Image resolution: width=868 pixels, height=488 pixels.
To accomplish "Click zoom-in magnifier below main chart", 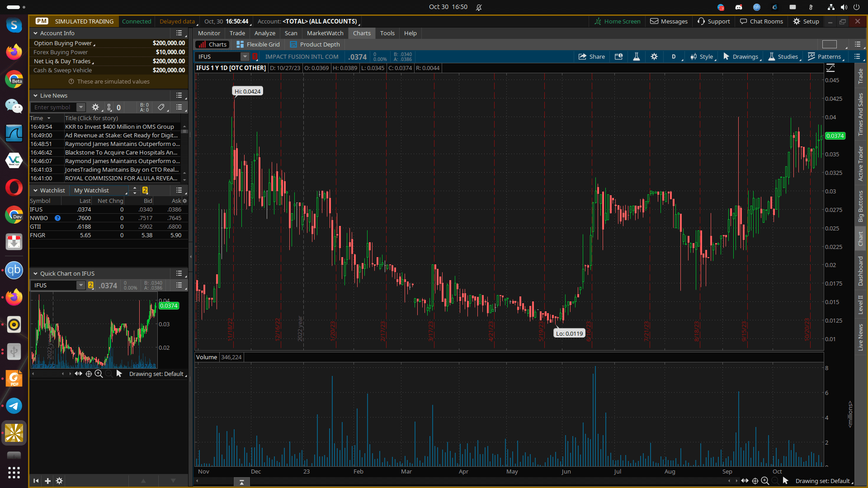I will (x=765, y=481).
